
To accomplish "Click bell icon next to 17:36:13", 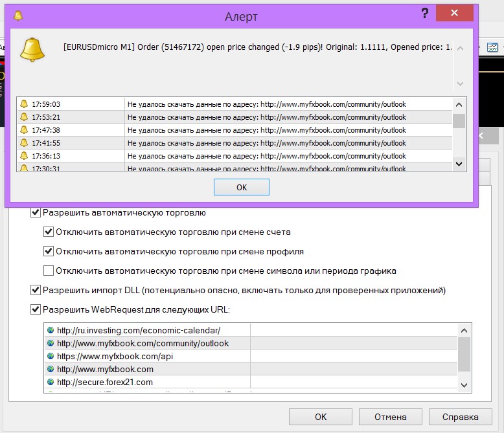I will [x=24, y=155].
